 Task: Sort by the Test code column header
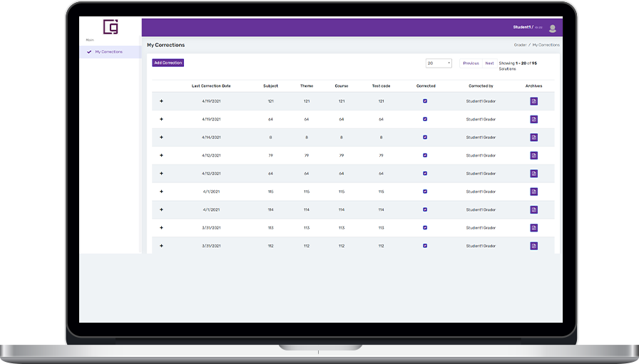(x=381, y=86)
